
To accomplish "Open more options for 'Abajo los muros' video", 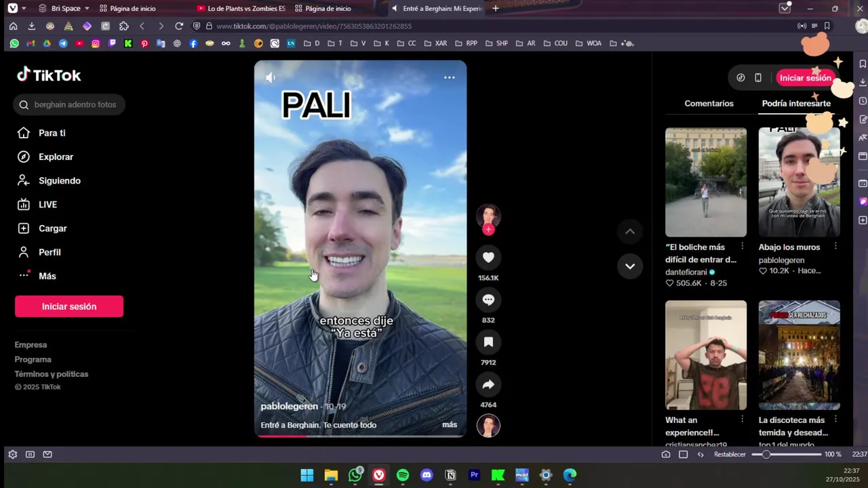I will coord(835,247).
